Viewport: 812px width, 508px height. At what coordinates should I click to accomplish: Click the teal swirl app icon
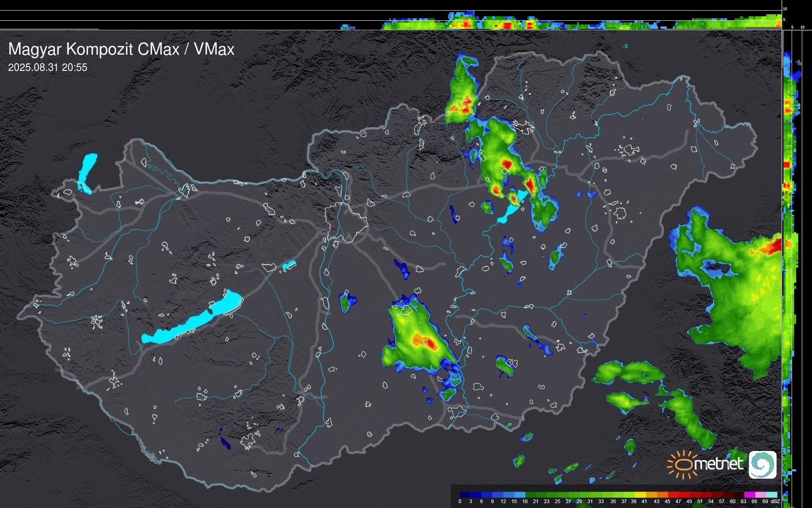coord(762,464)
